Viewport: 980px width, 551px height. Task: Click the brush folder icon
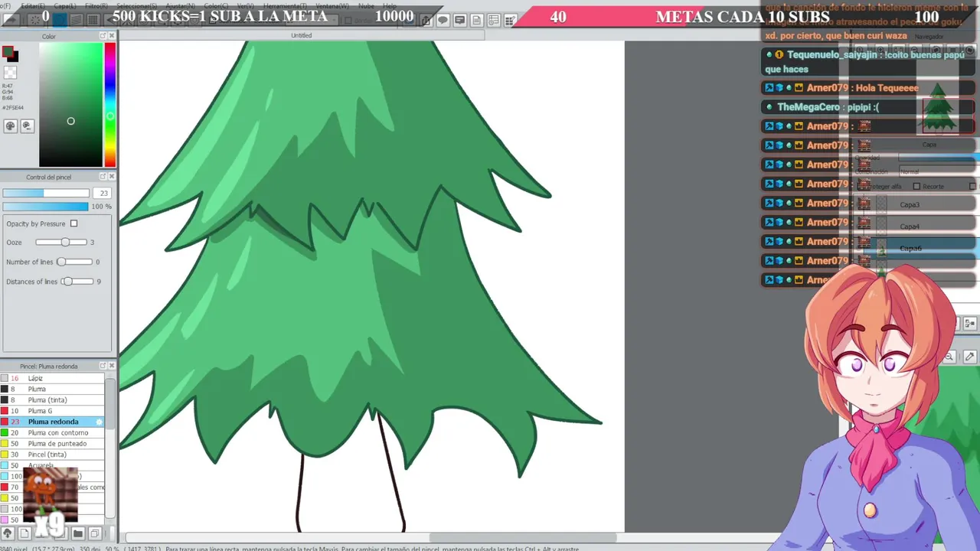[x=77, y=533]
